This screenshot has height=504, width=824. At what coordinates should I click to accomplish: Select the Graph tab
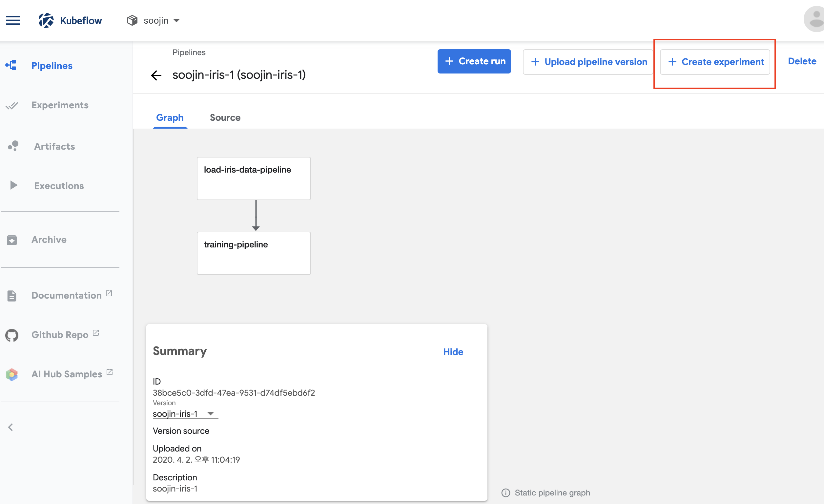(170, 117)
